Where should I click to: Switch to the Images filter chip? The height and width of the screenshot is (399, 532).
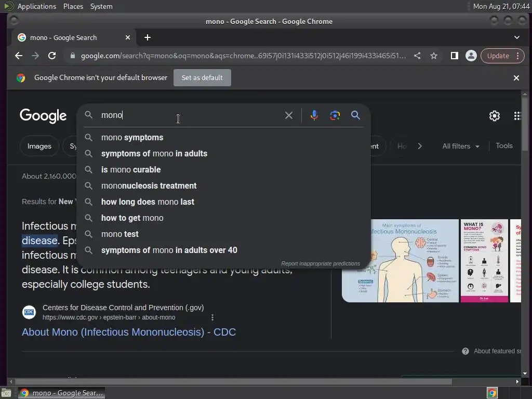pos(39,146)
